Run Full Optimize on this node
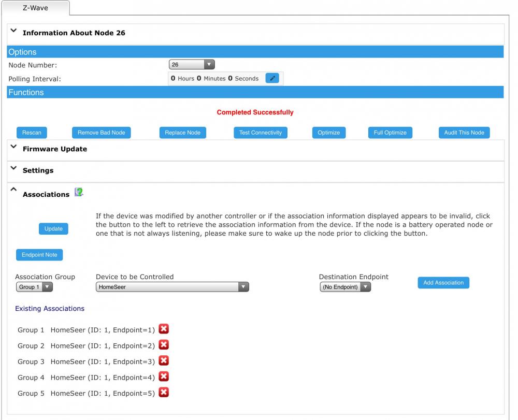518x420 pixels. (390, 133)
